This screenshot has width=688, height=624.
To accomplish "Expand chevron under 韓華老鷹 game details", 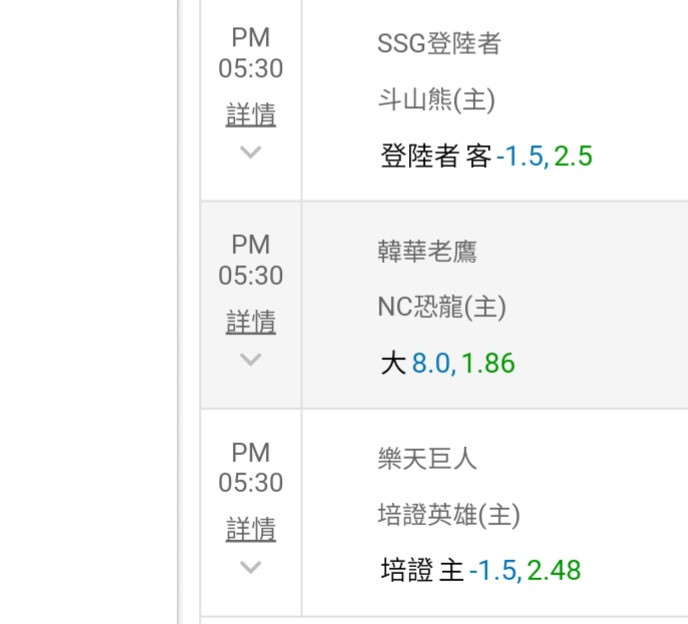I will pos(251,359).
